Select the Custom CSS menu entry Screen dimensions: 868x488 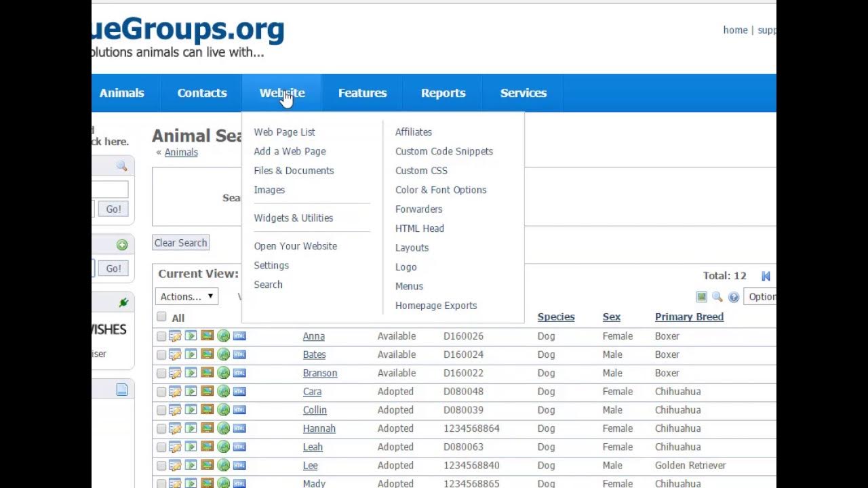tap(421, 170)
